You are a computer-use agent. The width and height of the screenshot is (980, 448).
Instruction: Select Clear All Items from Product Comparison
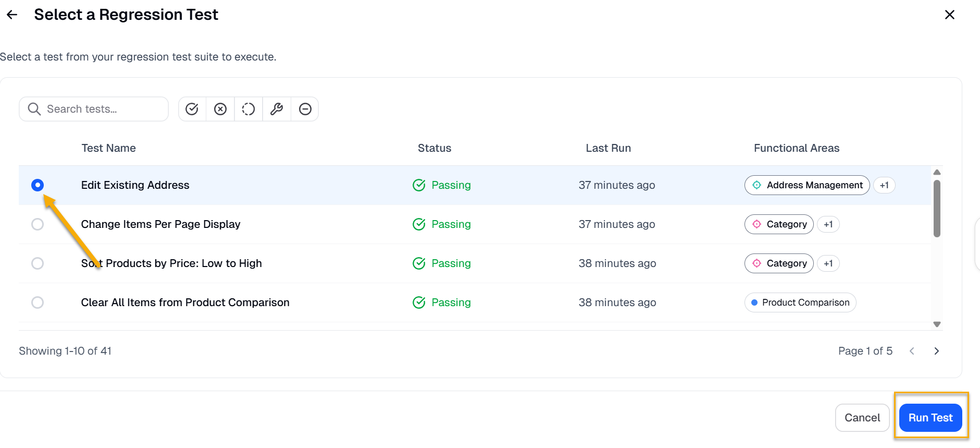pos(38,302)
